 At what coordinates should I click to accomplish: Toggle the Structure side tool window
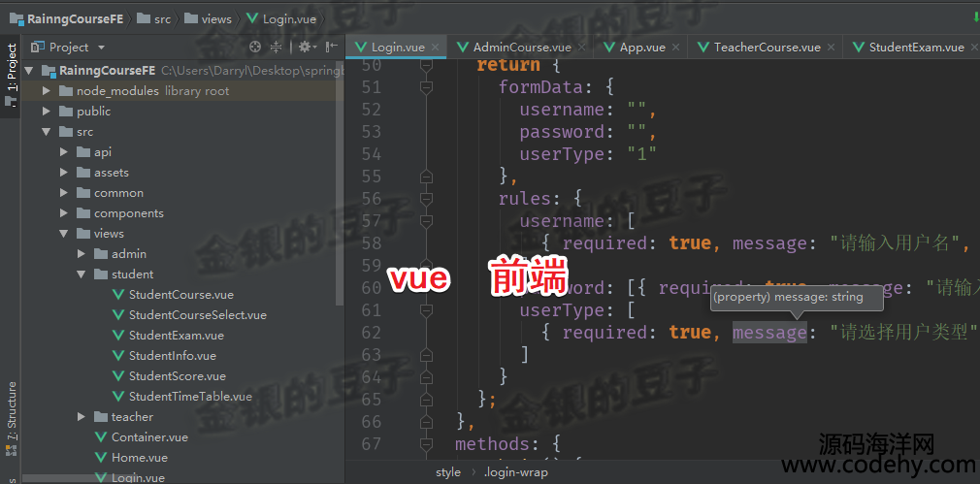11,417
